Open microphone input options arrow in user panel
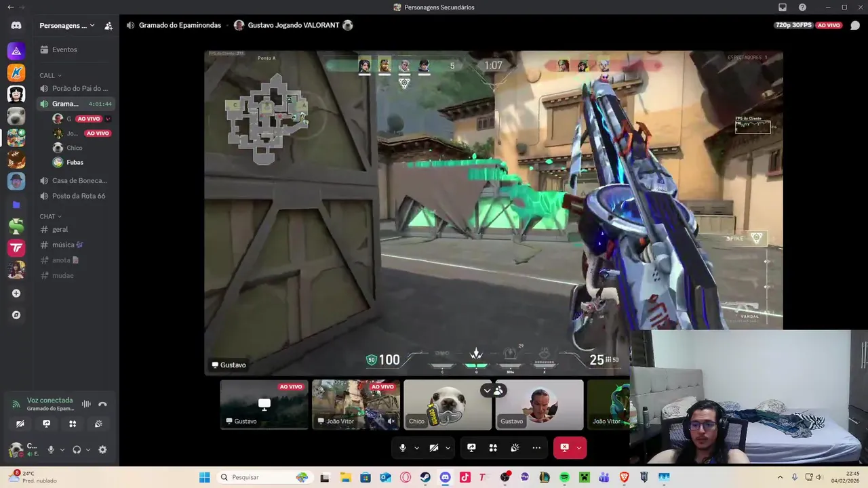Screen dimensions: 868x488 (62, 449)
